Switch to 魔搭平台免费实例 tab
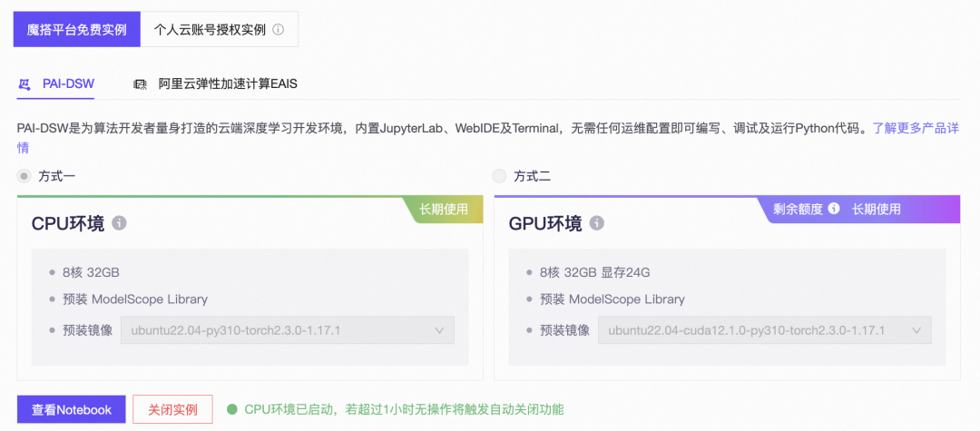This screenshot has width=980, height=431. tap(76, 30)
